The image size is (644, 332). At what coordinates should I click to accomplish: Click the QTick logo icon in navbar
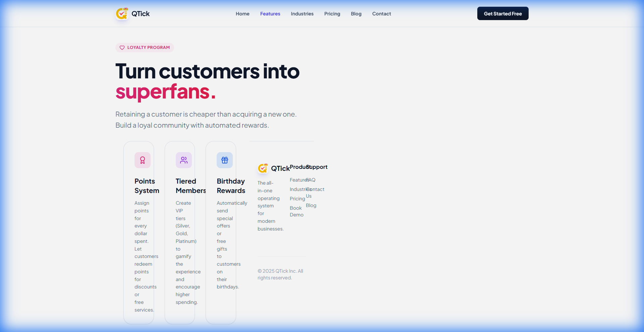pyautogui.click(x=122, y=14)
